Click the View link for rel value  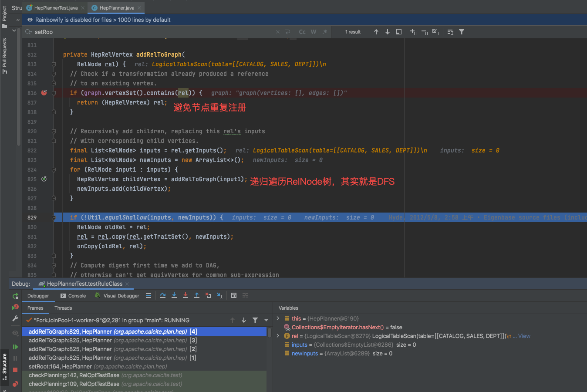point(524,336)
